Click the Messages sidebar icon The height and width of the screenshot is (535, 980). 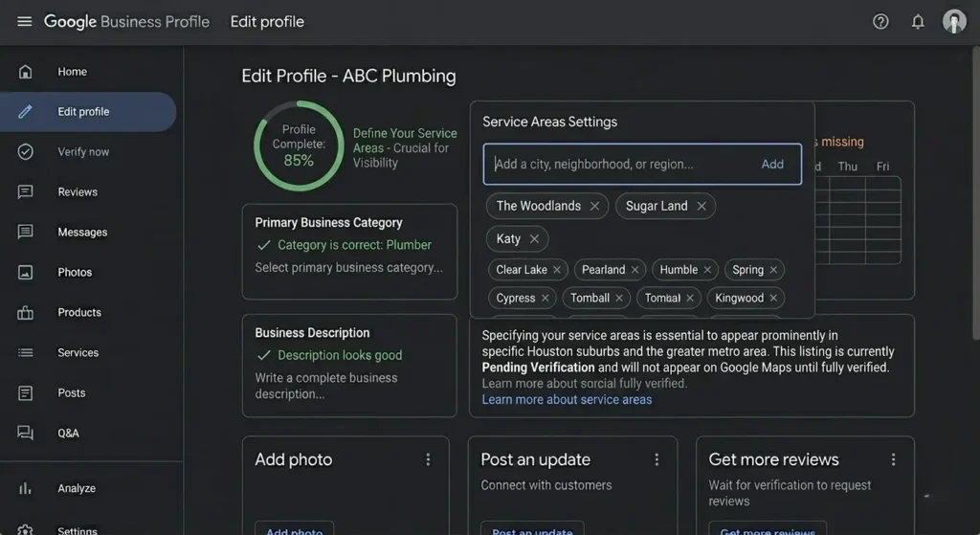25,232
